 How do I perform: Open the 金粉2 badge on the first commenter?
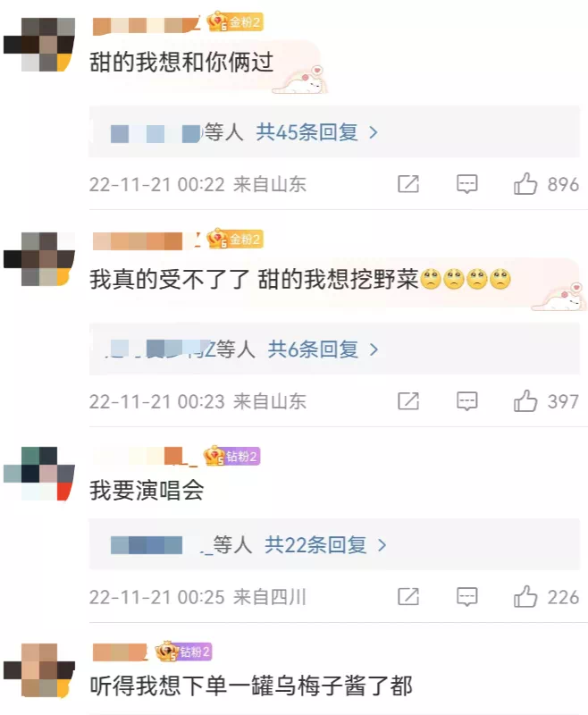click(x=235, y=21)
